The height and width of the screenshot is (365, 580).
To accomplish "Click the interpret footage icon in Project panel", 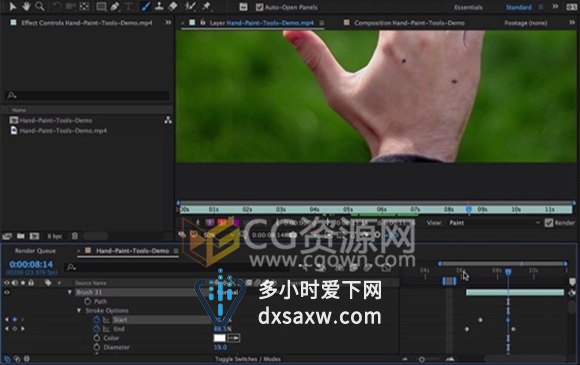I will tap(7, 236).
